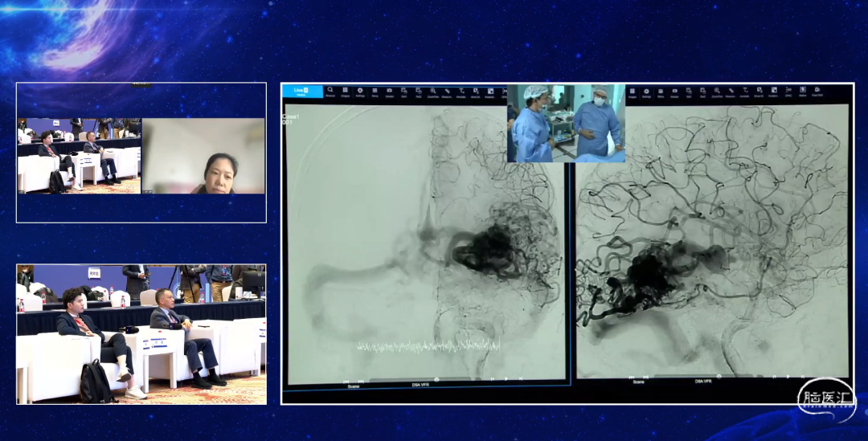The height and width of the screenshot is (441, 868).
Task: Click the operating room video inset
Action: pos(567,124)
